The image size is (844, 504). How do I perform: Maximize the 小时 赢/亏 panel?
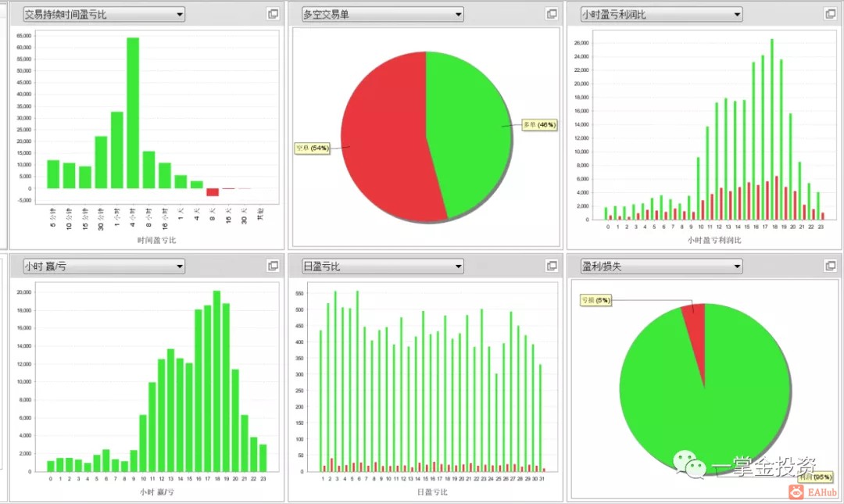tap(274, 266)
